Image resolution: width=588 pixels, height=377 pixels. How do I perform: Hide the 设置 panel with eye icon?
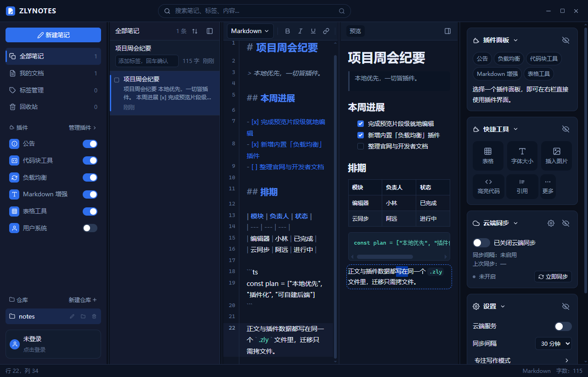[x=566, y=306]
